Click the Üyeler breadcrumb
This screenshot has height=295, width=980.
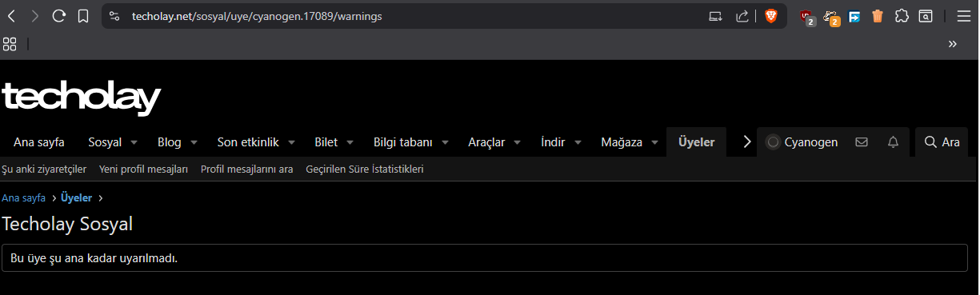tap(76, 198)
